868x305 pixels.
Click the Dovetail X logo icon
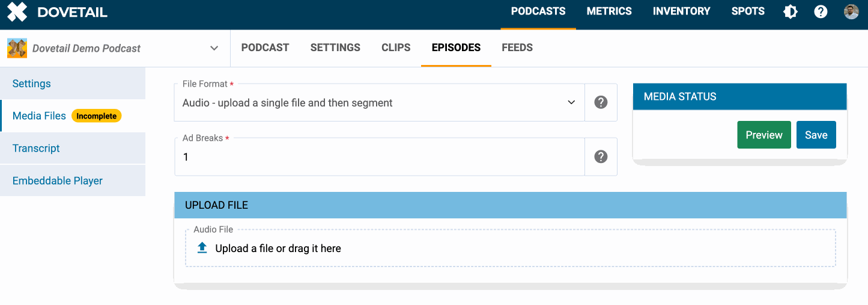click(17, 12)
